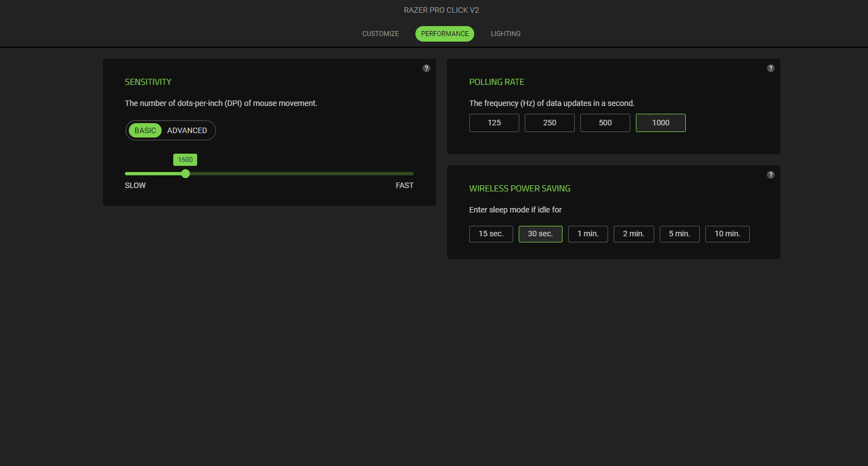
Task: Open the Sensitivity panel help icon
Action: click(x=427, y=68)
